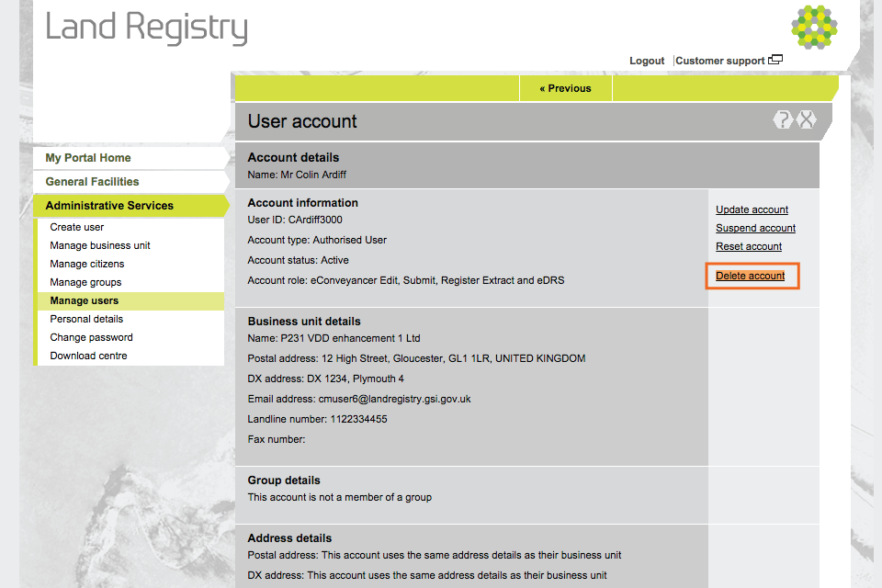The image size is (882, 588).
Task: Select Manage users in sidebar
Action: click(130, 301)
